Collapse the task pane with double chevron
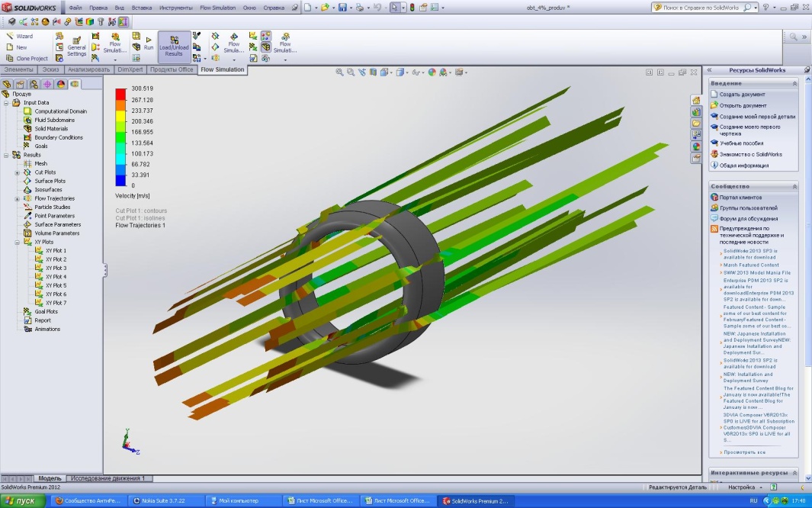 coord(710,70)
